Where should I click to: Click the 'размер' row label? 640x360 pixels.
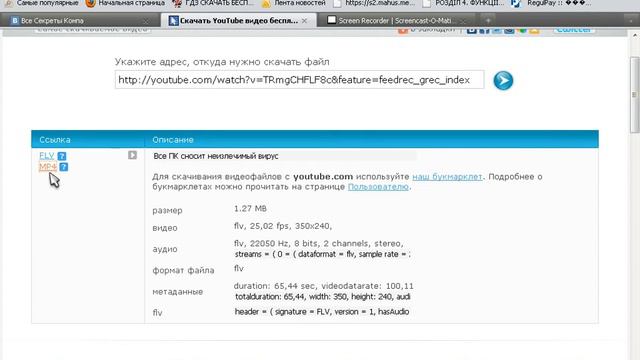click(167, 211)
